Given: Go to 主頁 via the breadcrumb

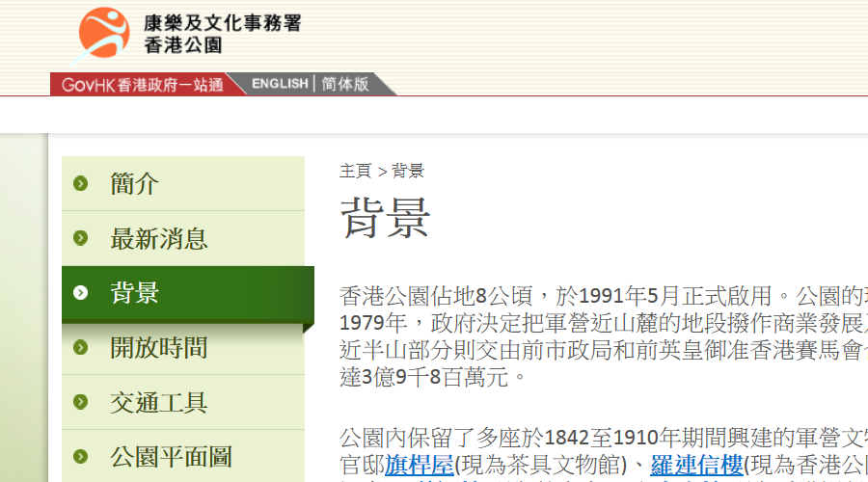Looking at the screenshot, I should pos(355,171).
